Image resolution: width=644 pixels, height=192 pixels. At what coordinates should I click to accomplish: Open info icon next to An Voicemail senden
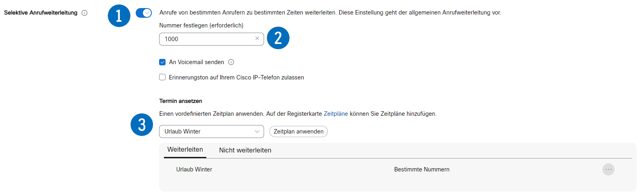tap(231, 62)
